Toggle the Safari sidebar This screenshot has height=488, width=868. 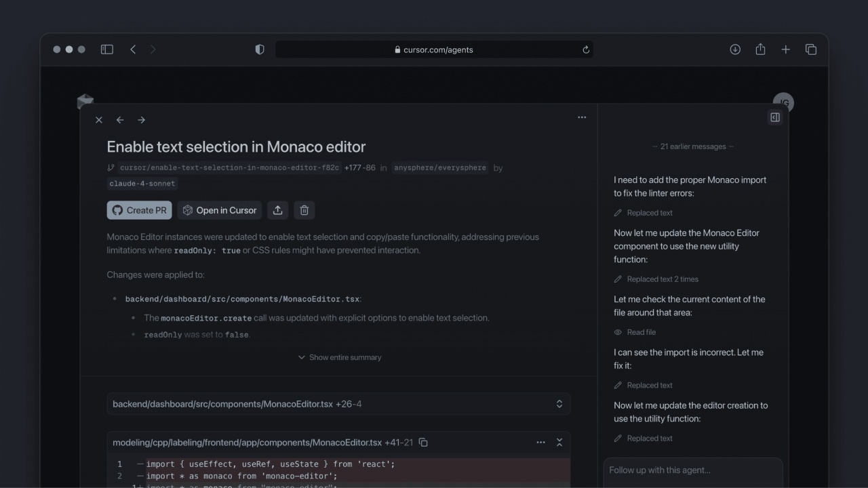(107, 49)
